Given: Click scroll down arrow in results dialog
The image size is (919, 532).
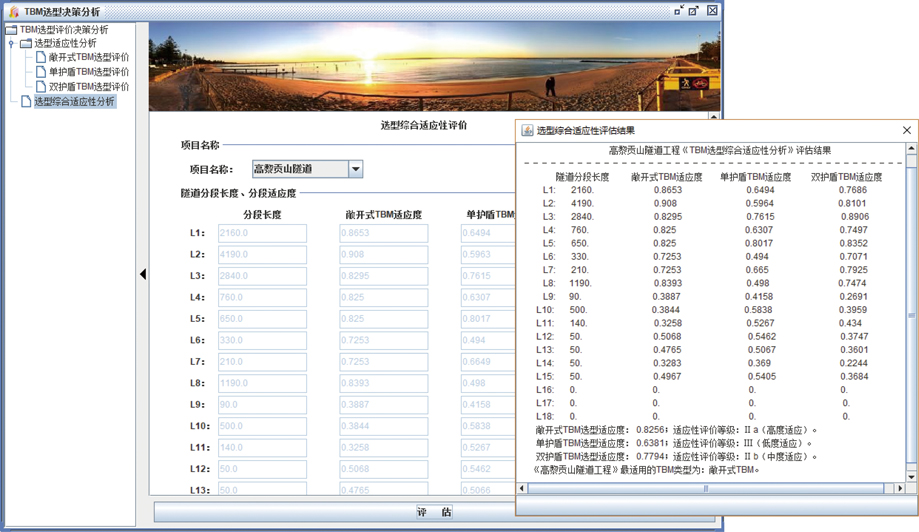Looking at the screenshot, I should coord(911,477).
